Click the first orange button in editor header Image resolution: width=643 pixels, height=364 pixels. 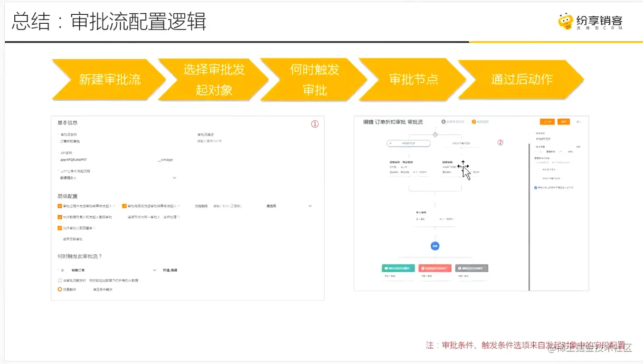pos(547,122)
